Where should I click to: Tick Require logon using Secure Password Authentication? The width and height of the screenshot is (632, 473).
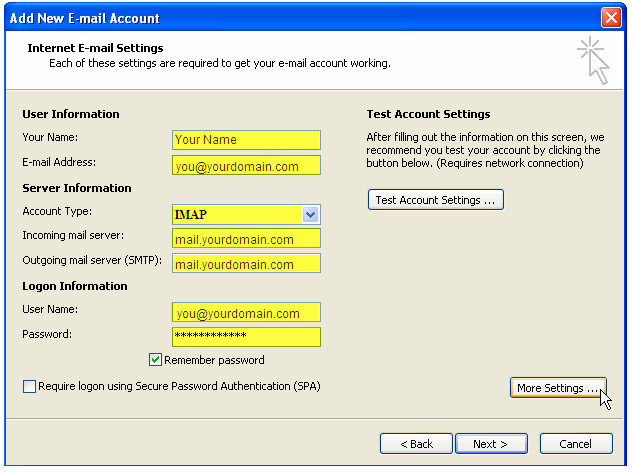(29, 386)
